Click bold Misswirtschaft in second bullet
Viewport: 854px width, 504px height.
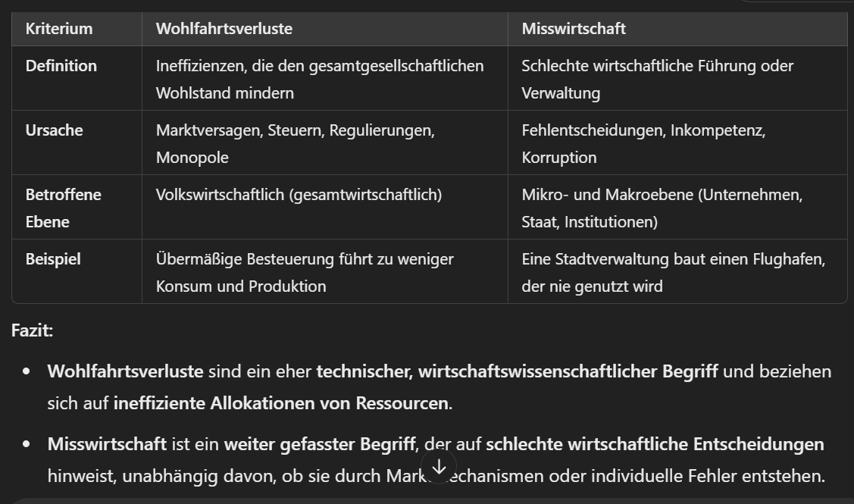coord(107,444)
